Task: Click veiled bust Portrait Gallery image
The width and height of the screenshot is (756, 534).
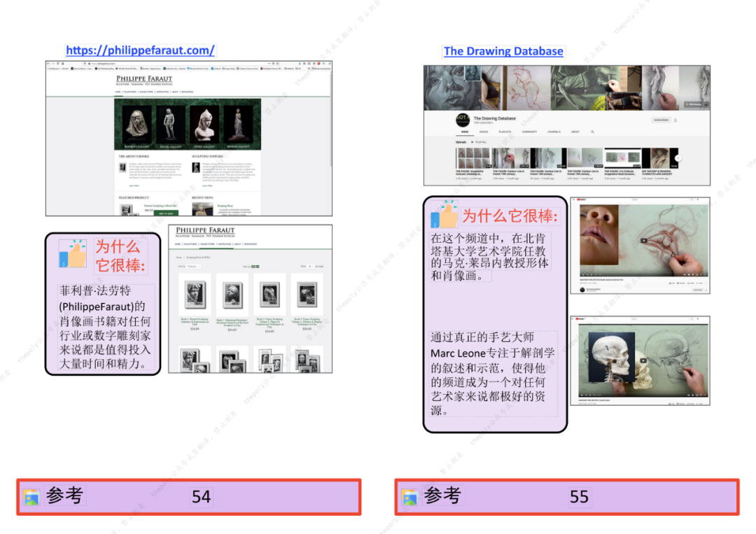Action: pyautogui.click(x=136, y=125)
